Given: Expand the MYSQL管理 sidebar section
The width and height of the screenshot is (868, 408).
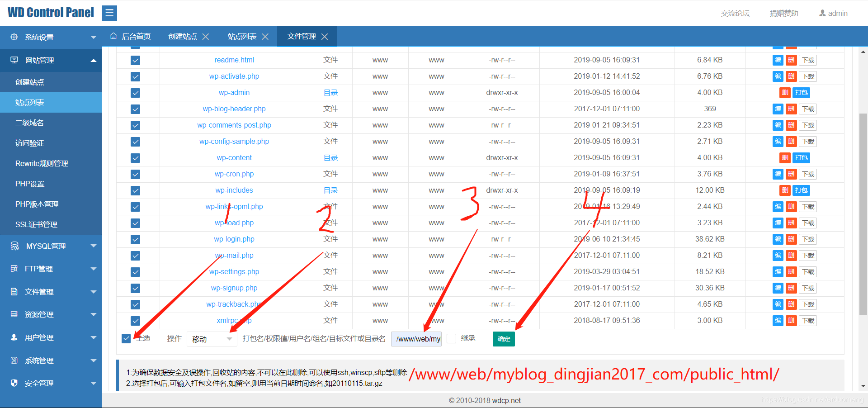Looking at the screenshot, I should click(94, 246).
